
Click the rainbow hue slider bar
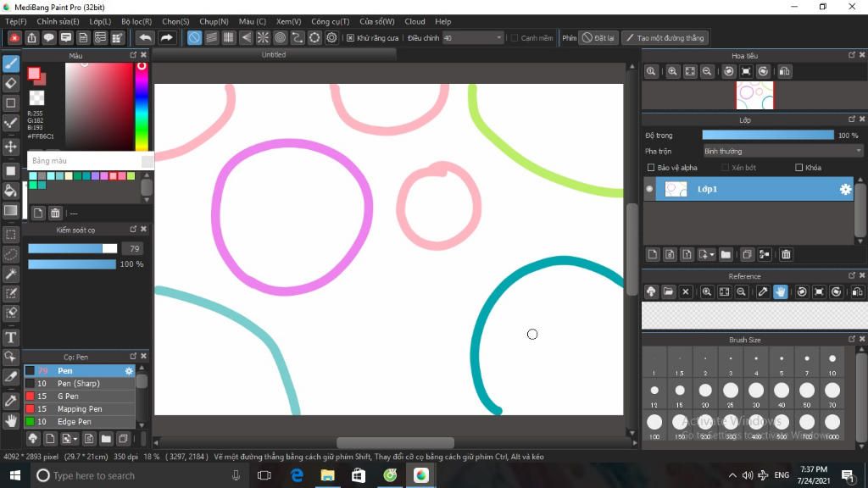coord(142,106)
